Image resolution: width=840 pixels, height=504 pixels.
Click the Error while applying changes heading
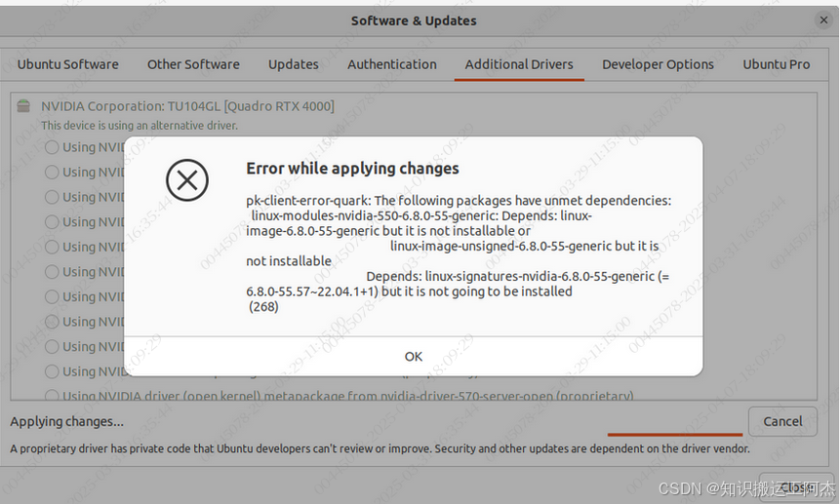click(352, 169)
